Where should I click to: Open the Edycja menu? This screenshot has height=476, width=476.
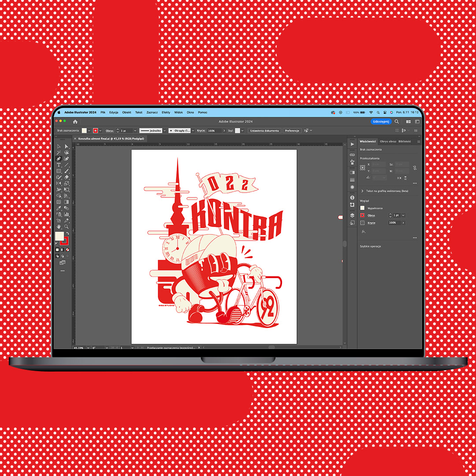(x=114, y=112)
